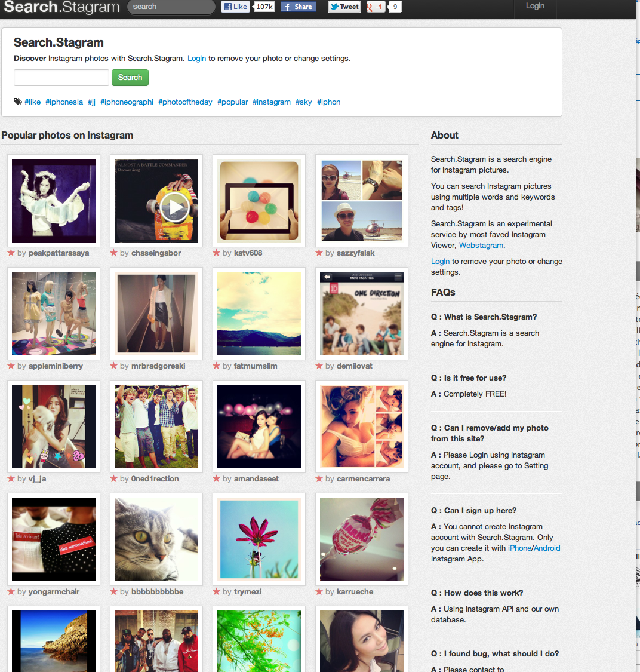The width and height of the screenshot is (640, 672).
Task: Select the #iphoneographi hashtag
Action: (x=127, y=102)
